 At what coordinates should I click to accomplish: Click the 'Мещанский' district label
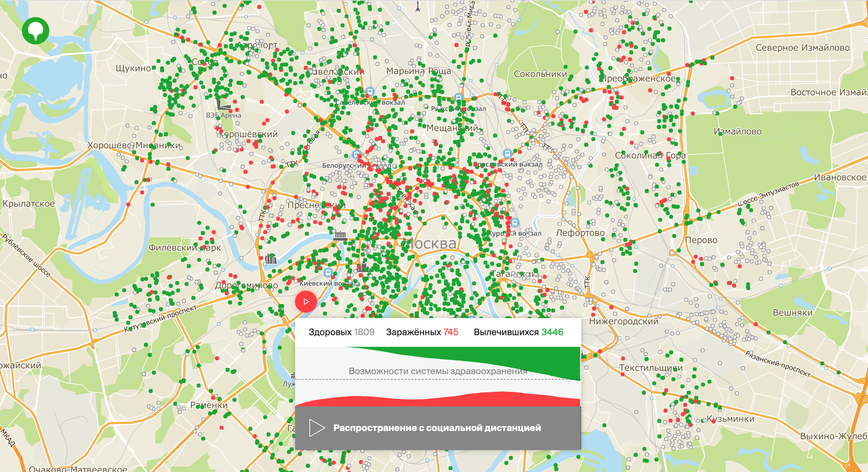tap(452, 128)
